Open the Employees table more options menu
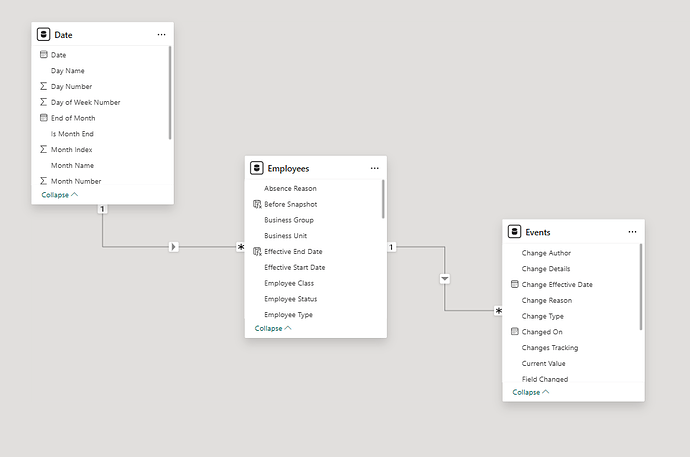690x457 pixels. point(374,169)
